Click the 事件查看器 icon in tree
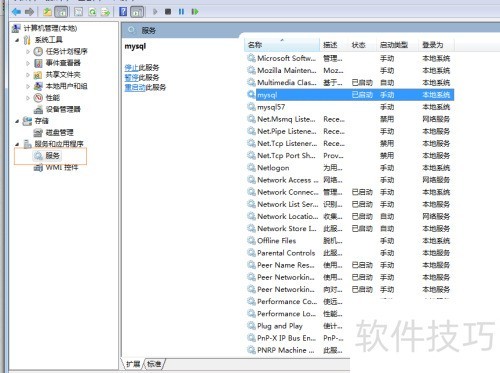Viewport: 500px width, 373px height. coord(38,63)
